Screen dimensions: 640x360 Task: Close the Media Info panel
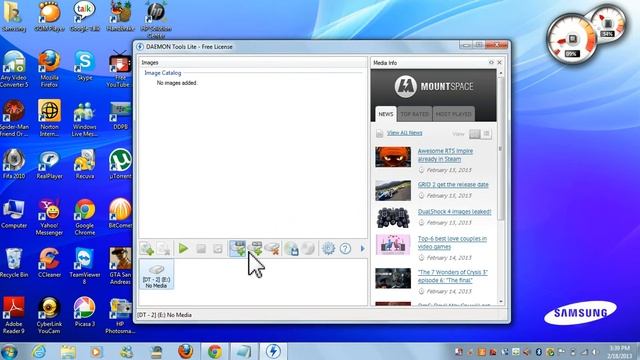pyautogui.click(x=499, y=62)
